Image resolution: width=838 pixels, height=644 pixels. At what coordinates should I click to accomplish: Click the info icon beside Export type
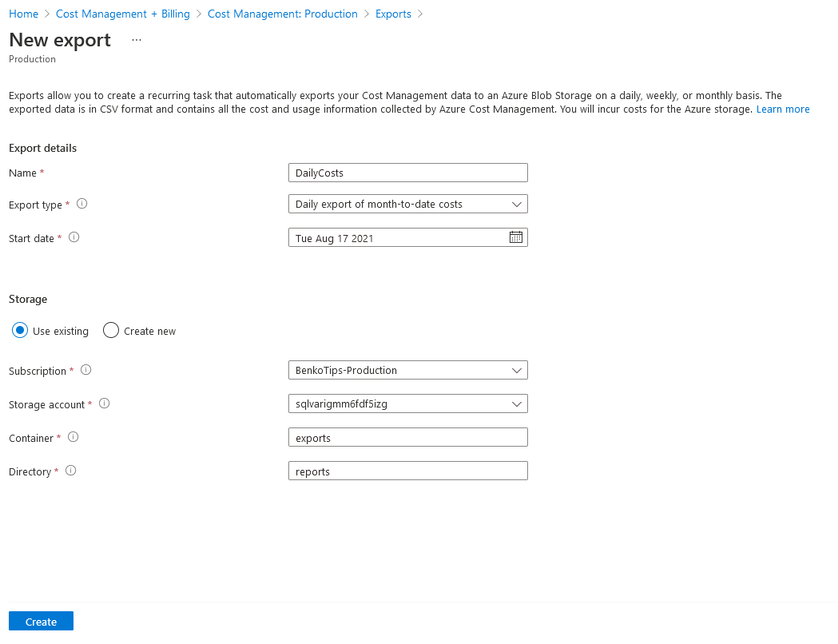click(81, 204)
